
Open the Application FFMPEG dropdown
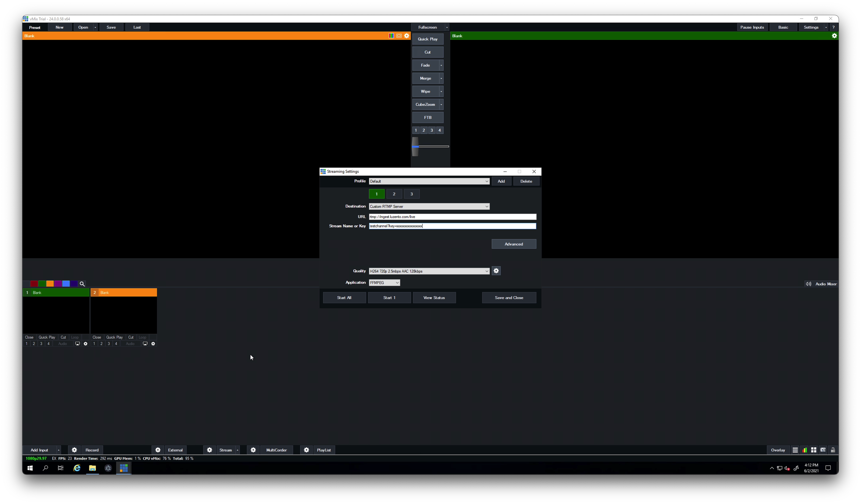[x=384, y=283]
